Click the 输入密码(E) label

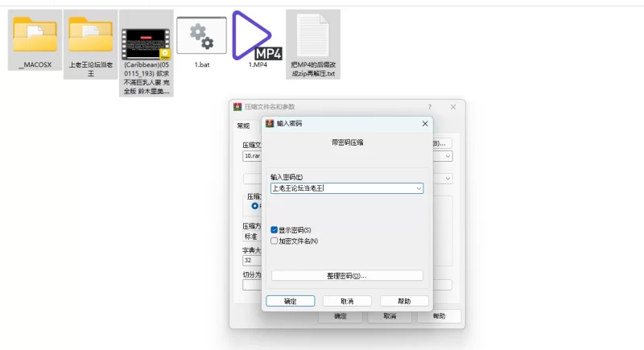[287, 177]
